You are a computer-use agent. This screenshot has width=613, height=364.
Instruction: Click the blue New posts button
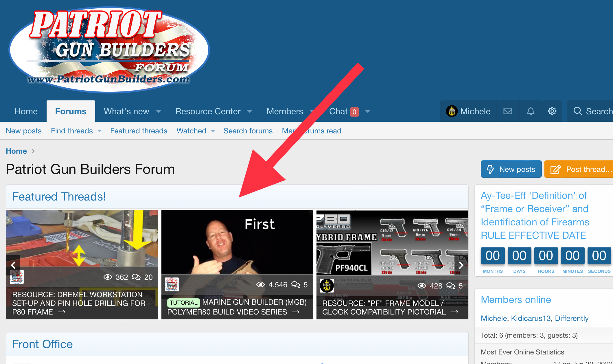coord(511,169)
